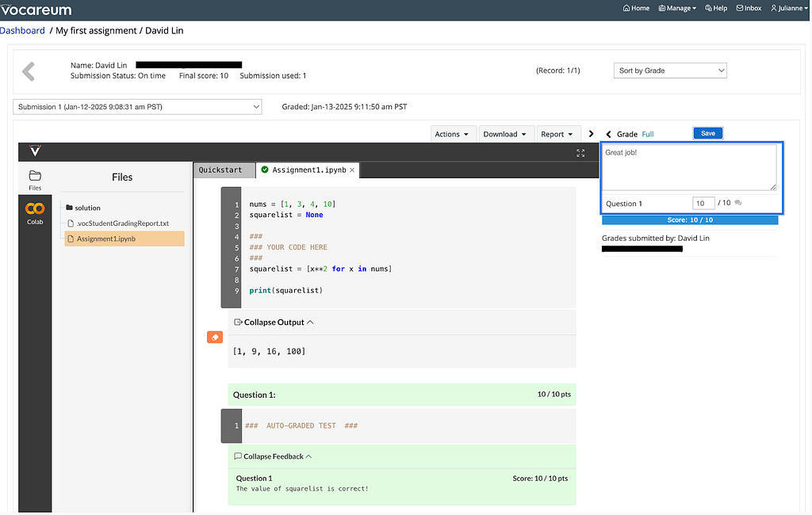Click the Question 1 score input field
This screenshot has height=515, width=812.
pyautogui.click(x=703, y=203)
